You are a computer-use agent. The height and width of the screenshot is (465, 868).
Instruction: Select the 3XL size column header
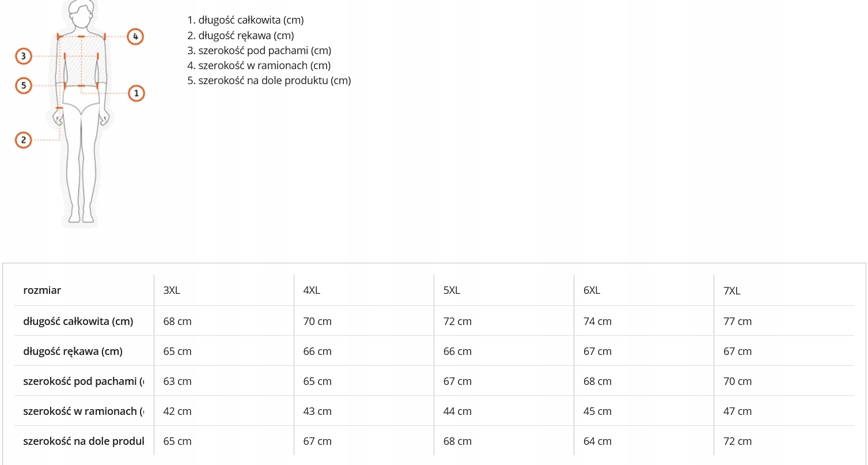tap(172, 290)
